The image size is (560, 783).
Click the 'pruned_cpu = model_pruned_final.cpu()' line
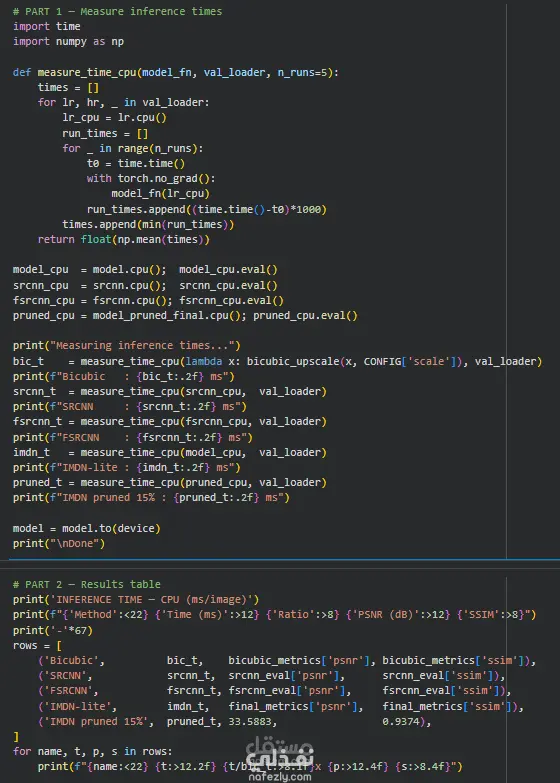pos(185,316)
